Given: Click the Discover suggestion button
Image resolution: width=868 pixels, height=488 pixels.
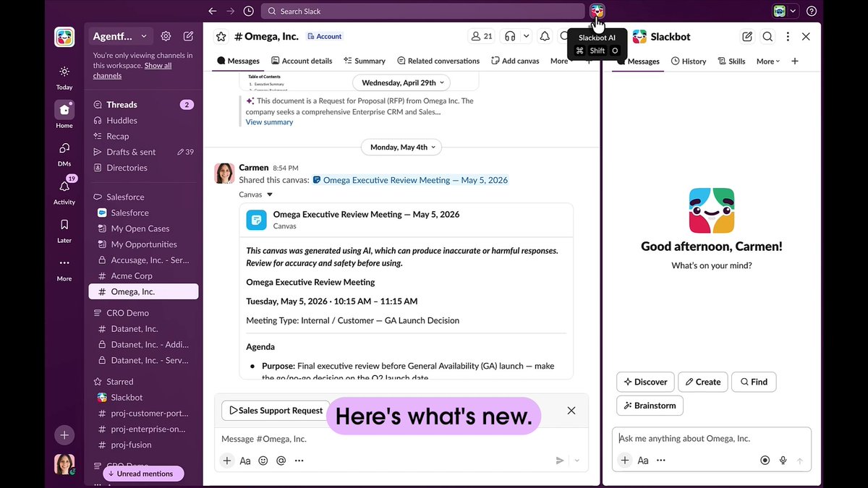Looking at the screenshot, I should (x=645, y=382).
